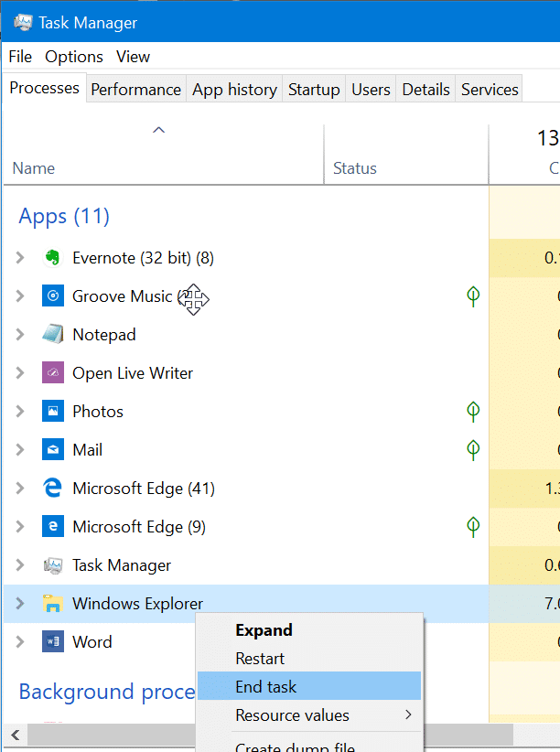Expand the Mail process group
The image size is (560, 752).
[x=20, y=449]
